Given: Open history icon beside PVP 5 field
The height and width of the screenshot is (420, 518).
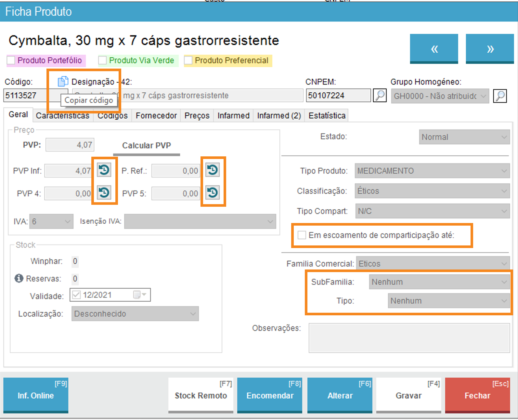Looking at the screenshot, I should (213, 193).
